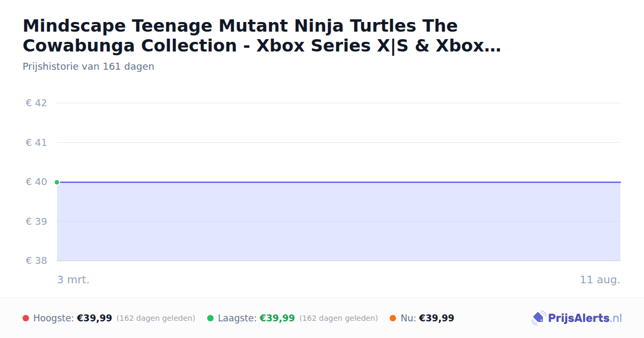
Task: Click the orange Nu indicator dot
Action: (x=393, y=318)
